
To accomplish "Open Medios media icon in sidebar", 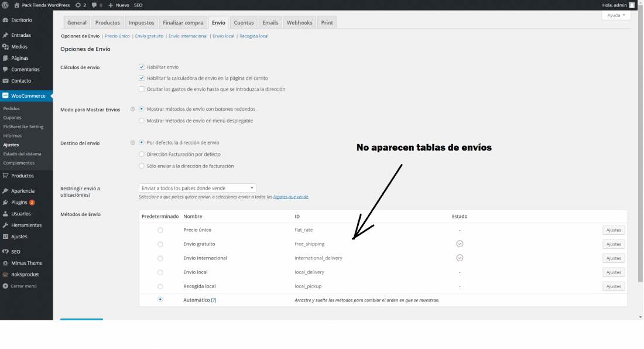I will click(5, 46).
